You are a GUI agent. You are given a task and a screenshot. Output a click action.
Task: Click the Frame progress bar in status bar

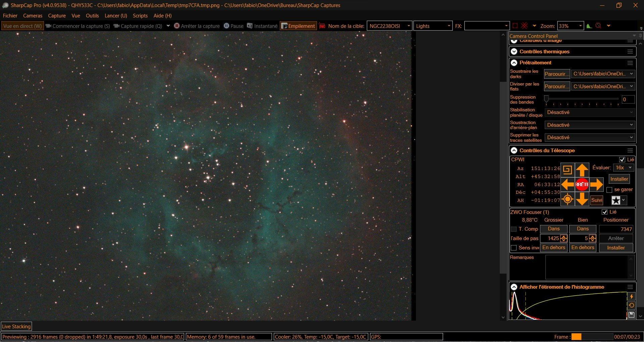click(x=592, y=337)
